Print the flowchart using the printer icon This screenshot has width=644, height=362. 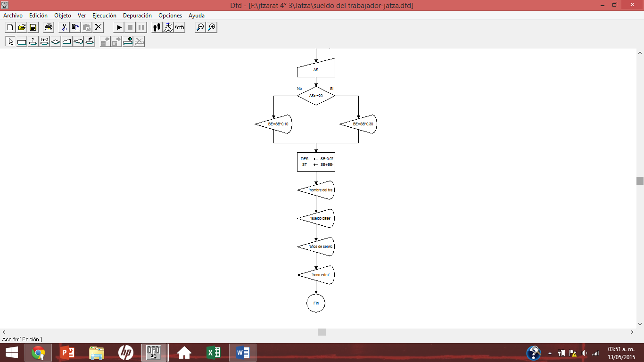tap(49, 27)
